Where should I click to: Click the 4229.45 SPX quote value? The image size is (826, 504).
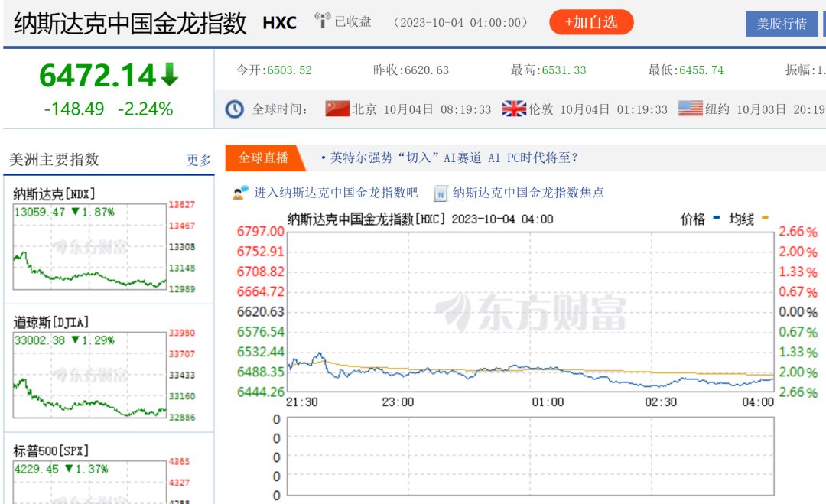tap(37, 469)
